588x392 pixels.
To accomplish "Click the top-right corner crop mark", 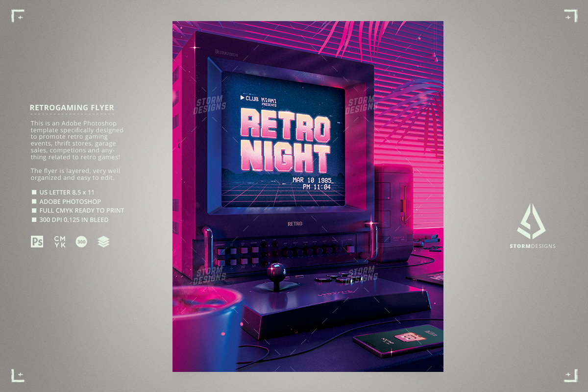I will pyautogui.click(x=570, y=16).
